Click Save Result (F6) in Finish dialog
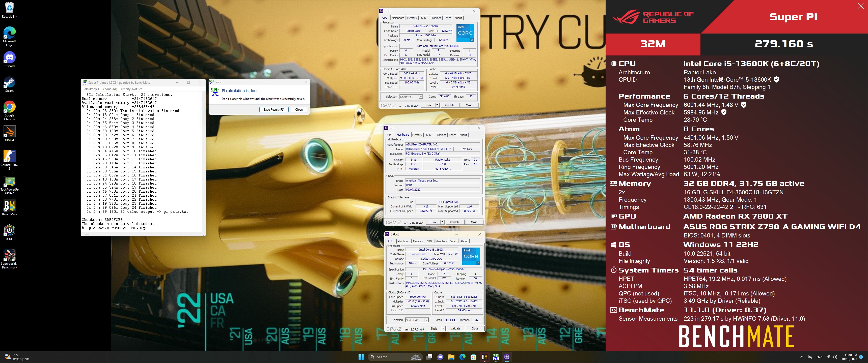868x363 pixels. [274, 110]
